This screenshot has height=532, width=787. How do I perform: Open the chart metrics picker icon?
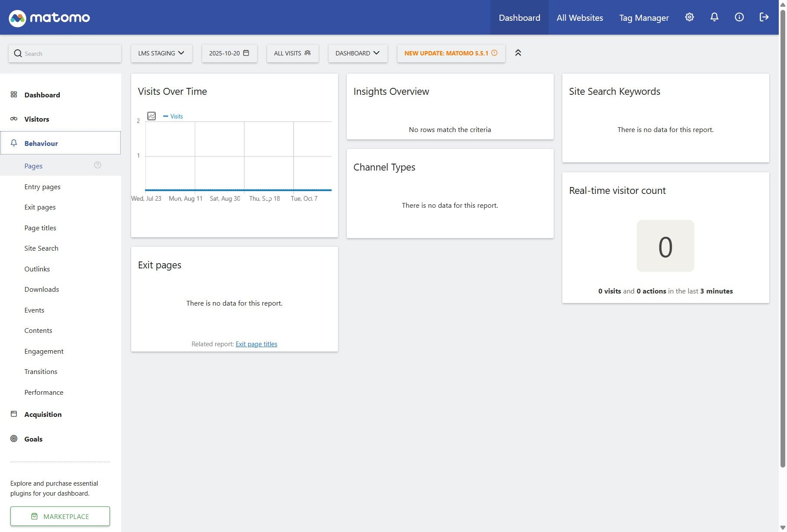pos(152,116)
